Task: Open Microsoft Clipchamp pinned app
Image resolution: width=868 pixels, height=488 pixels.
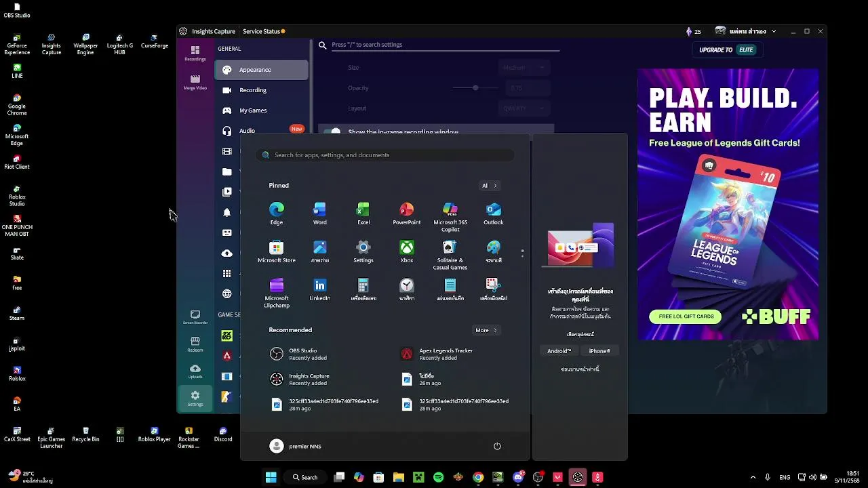Action: tap(277, 293)
